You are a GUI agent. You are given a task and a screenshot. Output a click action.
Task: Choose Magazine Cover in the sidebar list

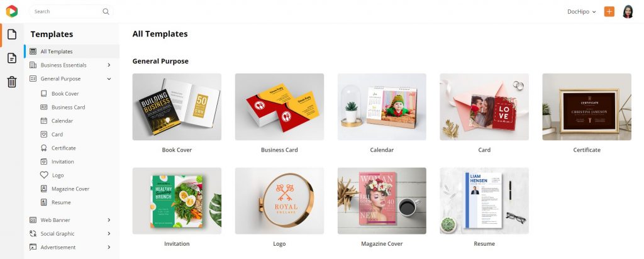tap(70, 189)
